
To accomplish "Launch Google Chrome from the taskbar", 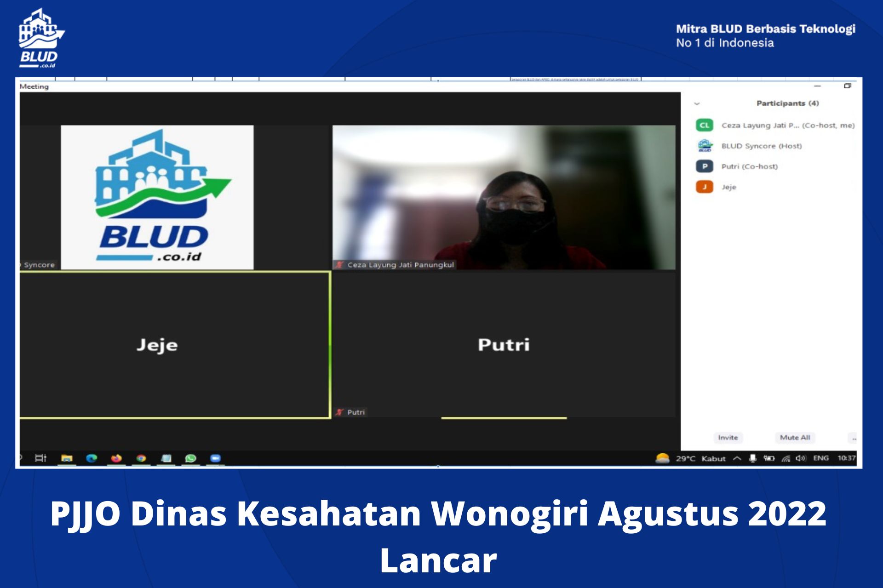I will pyautogui.click(x=141, y=458).
